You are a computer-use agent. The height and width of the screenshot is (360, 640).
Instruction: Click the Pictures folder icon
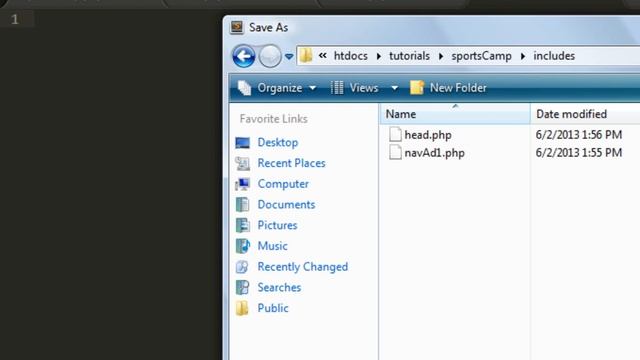coord(242,225)
